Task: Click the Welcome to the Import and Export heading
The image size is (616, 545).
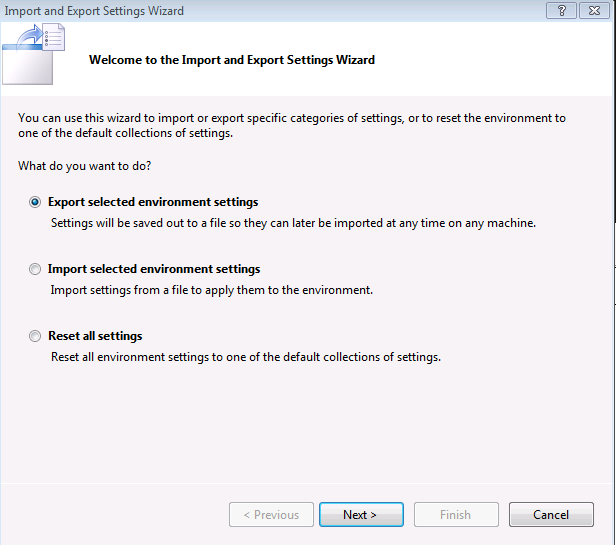Action: tap(232, 60)
